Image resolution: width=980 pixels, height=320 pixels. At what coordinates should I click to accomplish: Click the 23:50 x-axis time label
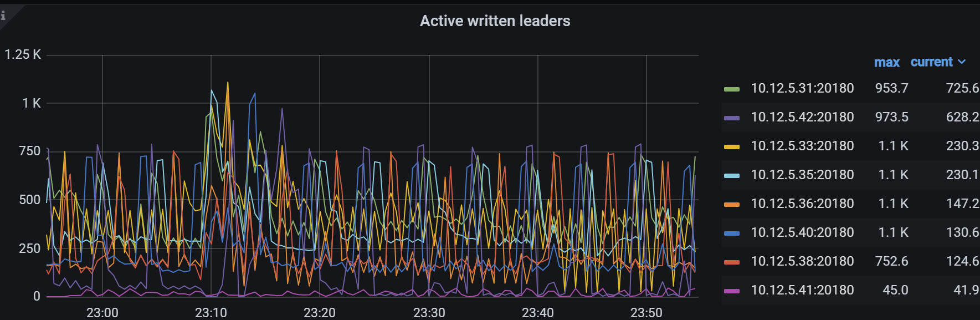(647, 313)
